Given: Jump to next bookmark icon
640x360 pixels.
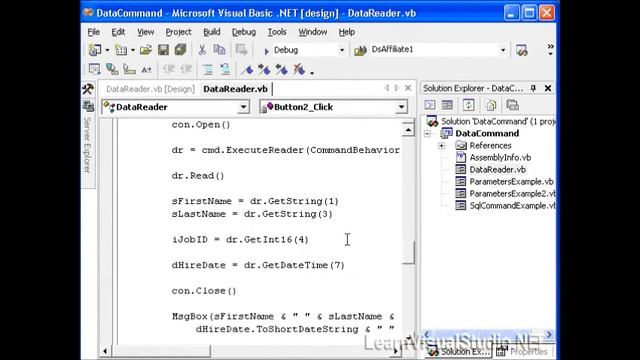Looking at the screenshot, I should point(264,70).
